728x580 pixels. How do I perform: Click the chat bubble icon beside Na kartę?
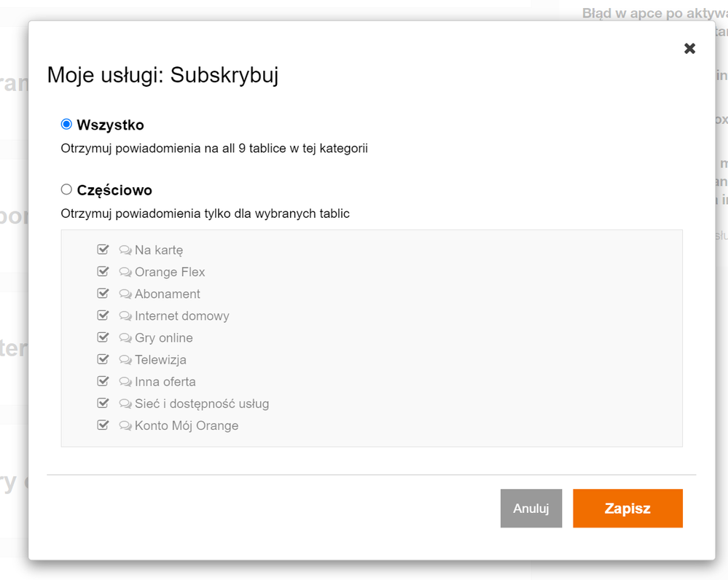[125, 251]
